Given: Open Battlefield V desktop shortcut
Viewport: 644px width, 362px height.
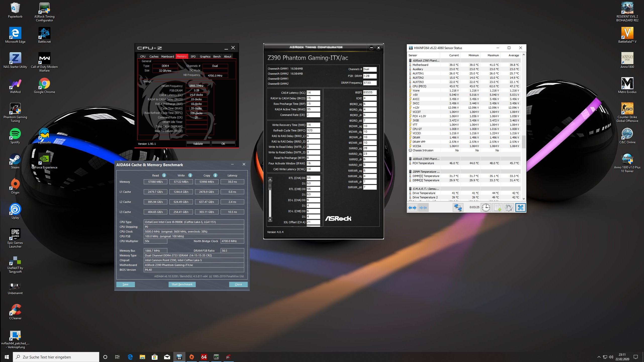Looking at the screenshot, I should click(x=627, y=35).
